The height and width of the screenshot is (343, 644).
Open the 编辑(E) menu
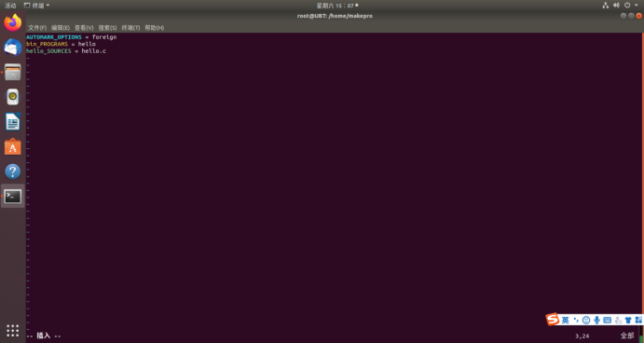(x=61, y=28)
